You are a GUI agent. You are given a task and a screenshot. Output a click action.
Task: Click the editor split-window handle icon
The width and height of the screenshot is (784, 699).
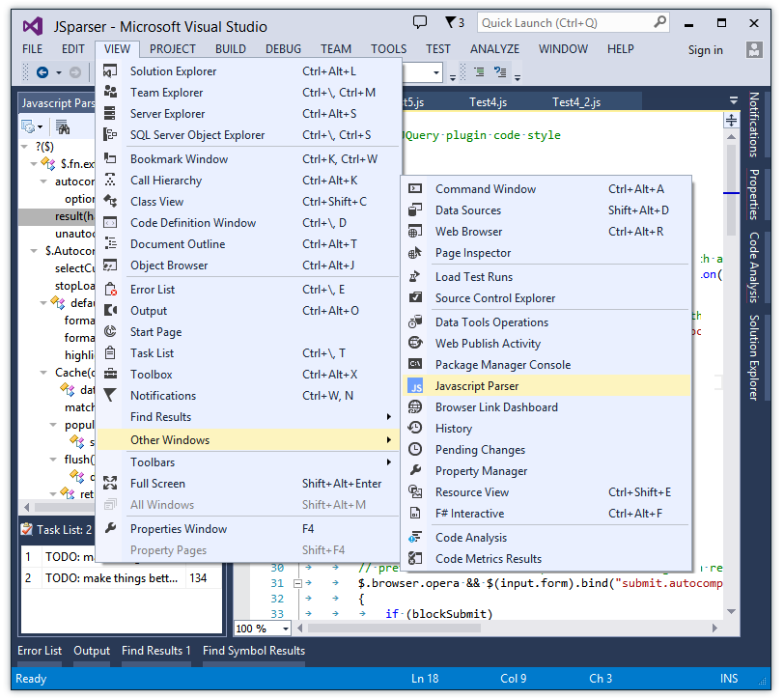pyautogui.click(x=731, y=120)
